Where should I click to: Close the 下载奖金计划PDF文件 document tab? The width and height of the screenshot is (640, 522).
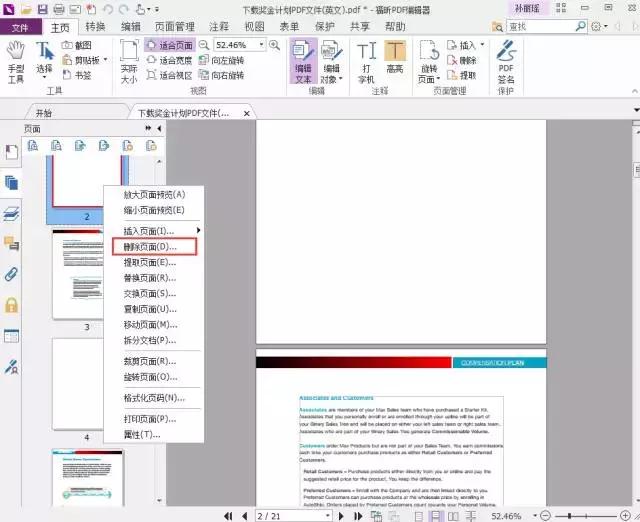coord(247,113)
